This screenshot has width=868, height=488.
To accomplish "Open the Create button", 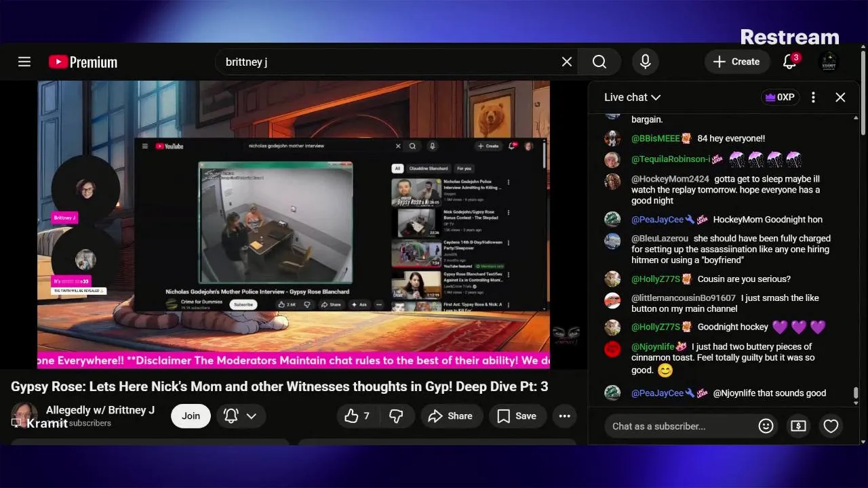I will coord(736,62).
